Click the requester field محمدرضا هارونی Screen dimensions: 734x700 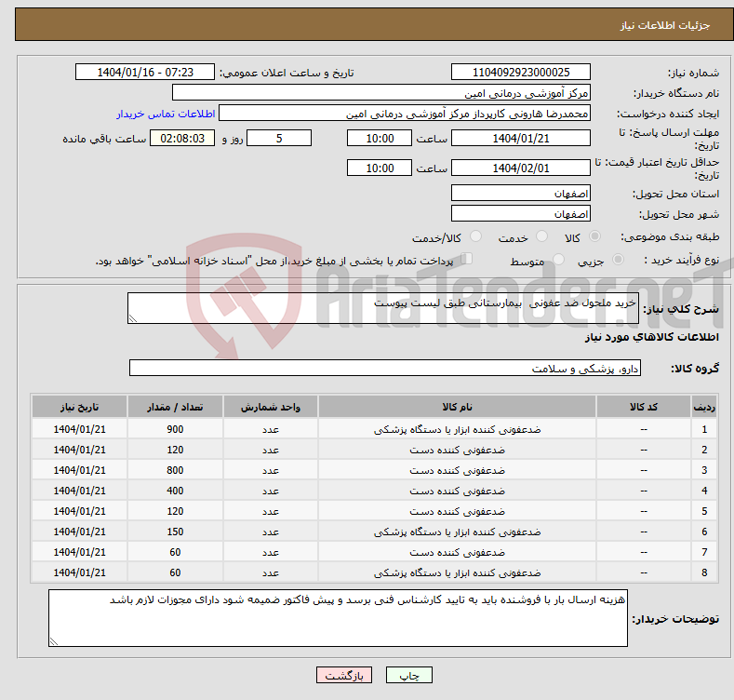point(405,114)
